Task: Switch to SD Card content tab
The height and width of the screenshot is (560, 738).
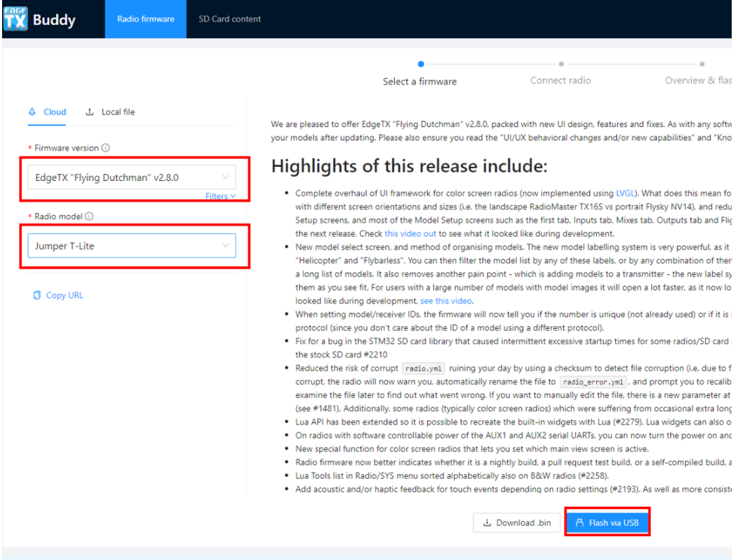Action: pyautogui.click(x=230, y=19)
